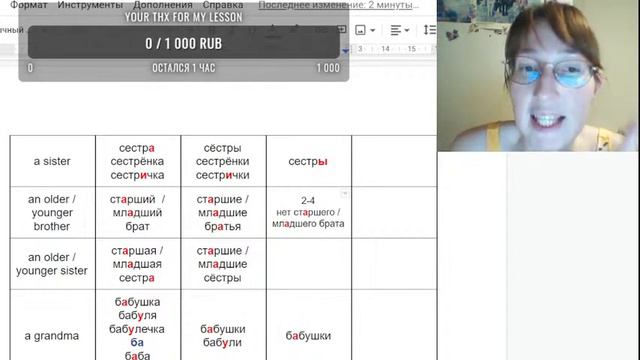The width and height of the screenshot is (640, 360).
Task: Click the word 'сестричка' in the table
Action: (x=137, y=175)
